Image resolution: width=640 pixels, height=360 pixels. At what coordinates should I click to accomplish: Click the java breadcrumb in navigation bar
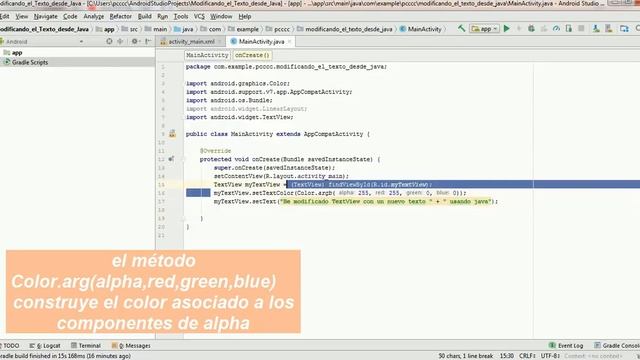point(184,29)
